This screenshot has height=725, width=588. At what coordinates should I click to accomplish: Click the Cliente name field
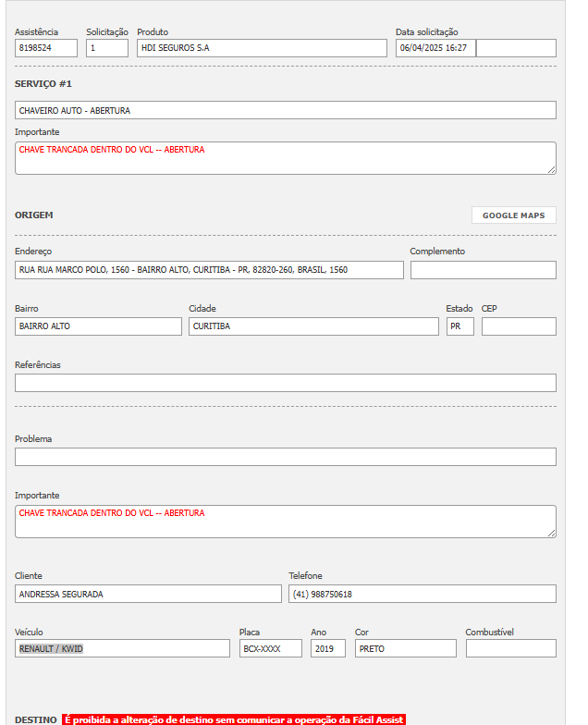[x=148, y=594]
